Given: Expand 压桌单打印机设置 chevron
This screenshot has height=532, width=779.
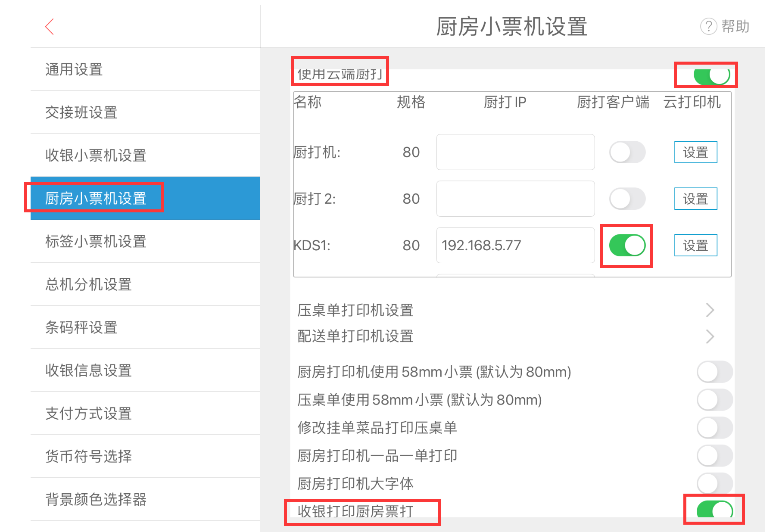Looking at the screenshot, I should point(710,310).
